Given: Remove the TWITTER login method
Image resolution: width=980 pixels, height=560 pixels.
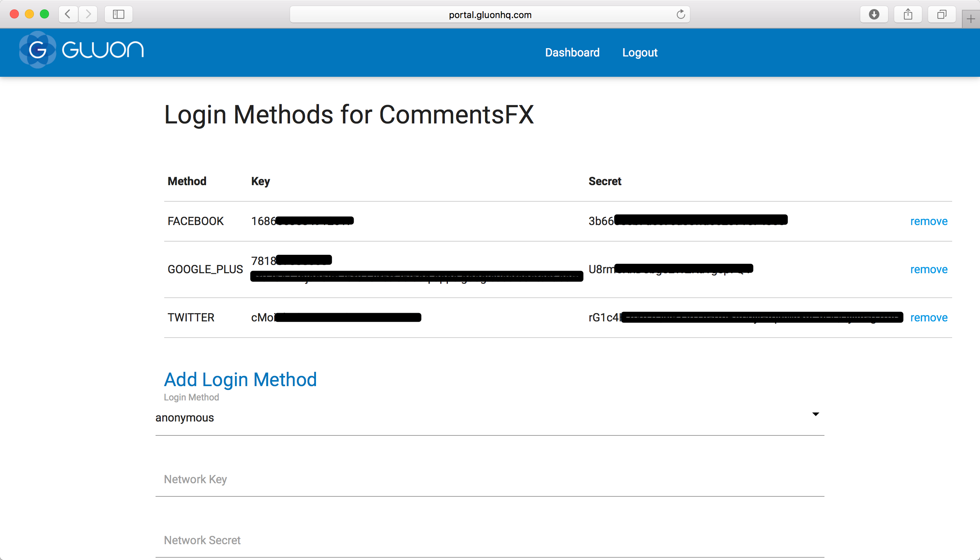Looking at the screenshot, I should 928,317.
